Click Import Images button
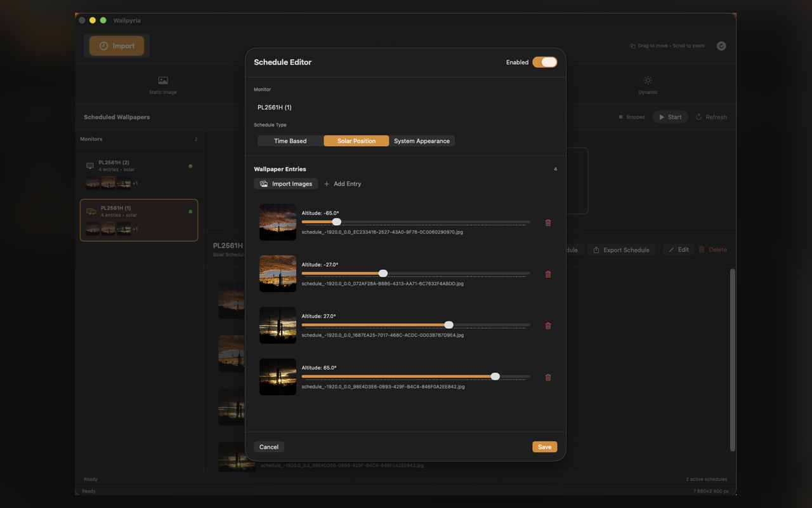Viewport: 812px width, 508px height. pyautogui.click(x=286, y=184)
